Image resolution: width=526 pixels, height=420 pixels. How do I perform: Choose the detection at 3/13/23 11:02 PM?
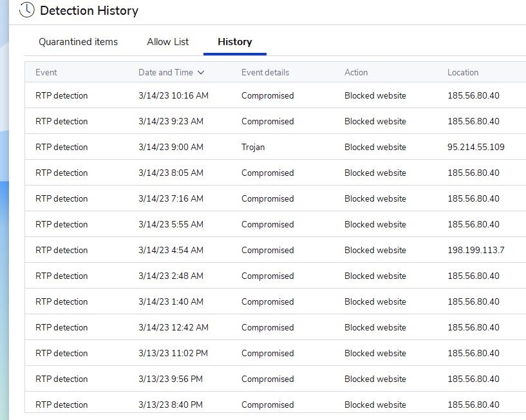[173, 353]
